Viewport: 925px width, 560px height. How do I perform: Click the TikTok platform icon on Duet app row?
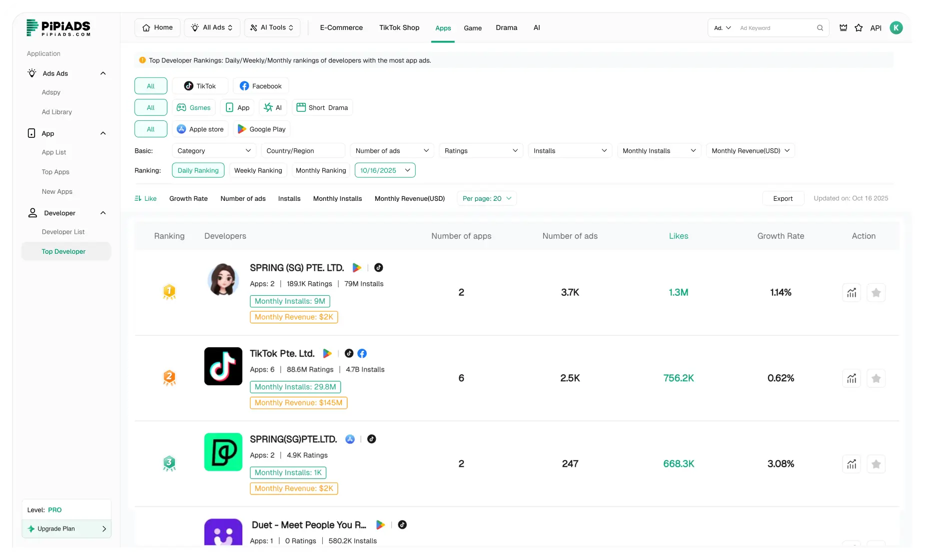[402, 525]
